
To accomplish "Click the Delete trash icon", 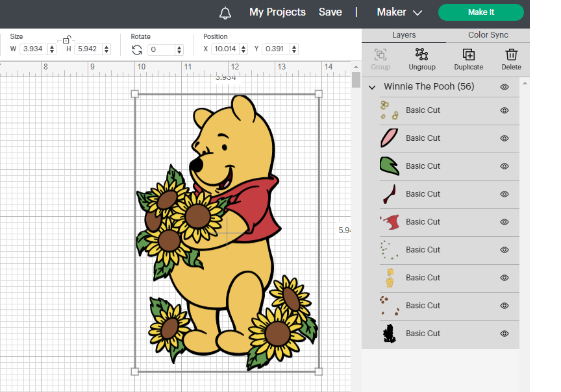I will coord(511,55).
